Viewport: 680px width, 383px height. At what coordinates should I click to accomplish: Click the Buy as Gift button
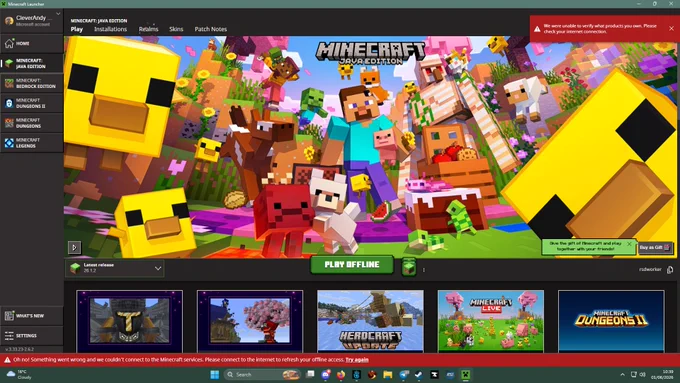(x=655, y=247)
